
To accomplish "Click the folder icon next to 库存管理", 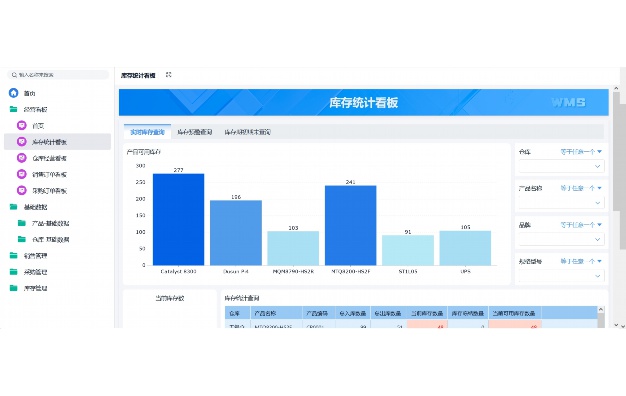I will click(14, 288).
